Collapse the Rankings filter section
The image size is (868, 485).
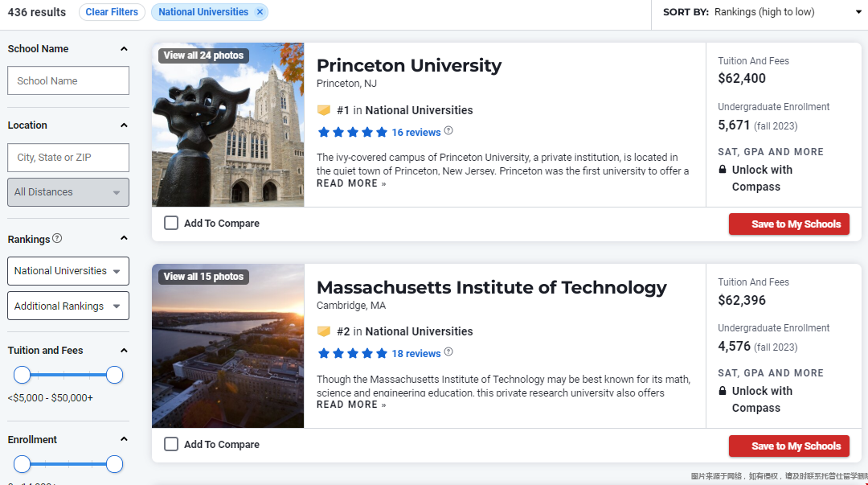(x=124, y=238)
